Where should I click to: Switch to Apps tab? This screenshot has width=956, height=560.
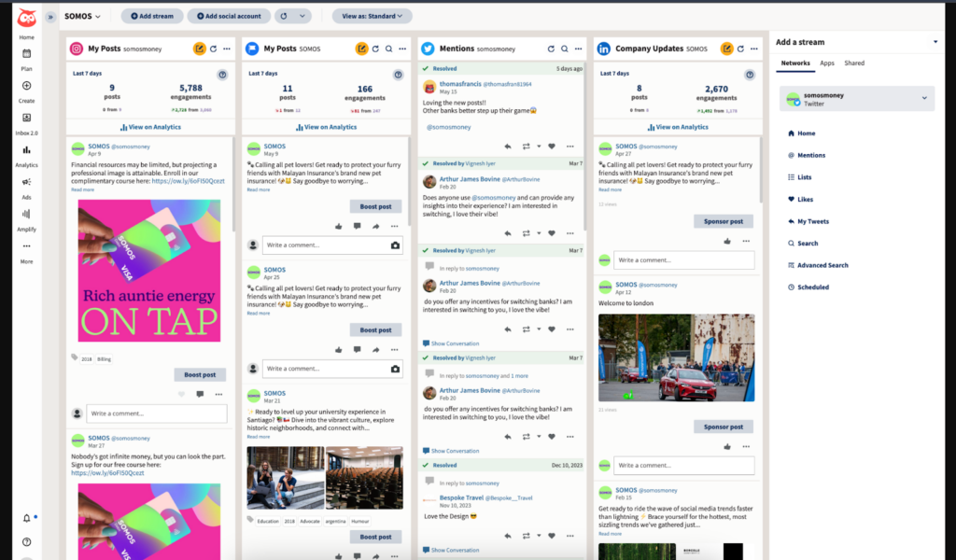(827, 63)
